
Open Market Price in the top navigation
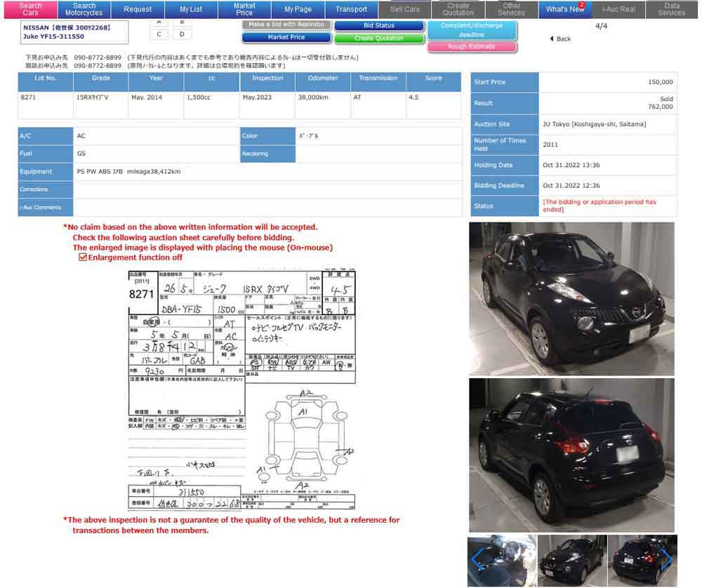pos(244,9)
